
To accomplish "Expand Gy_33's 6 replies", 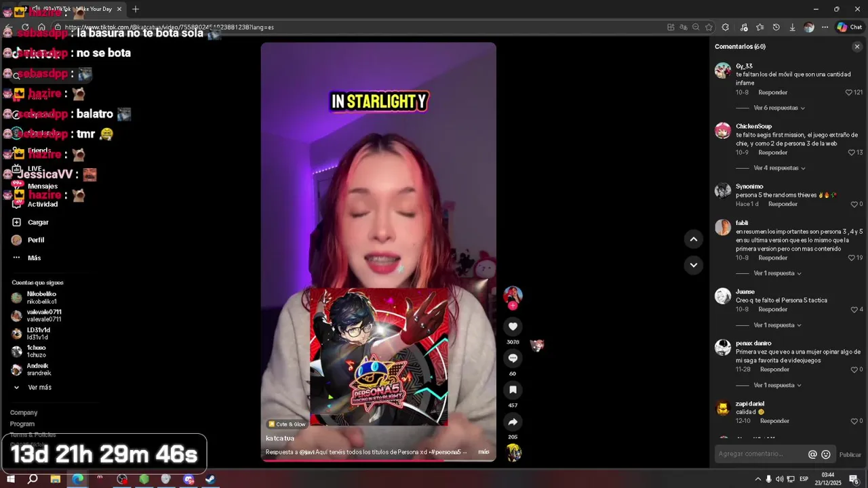I will (x=779, y=108).
